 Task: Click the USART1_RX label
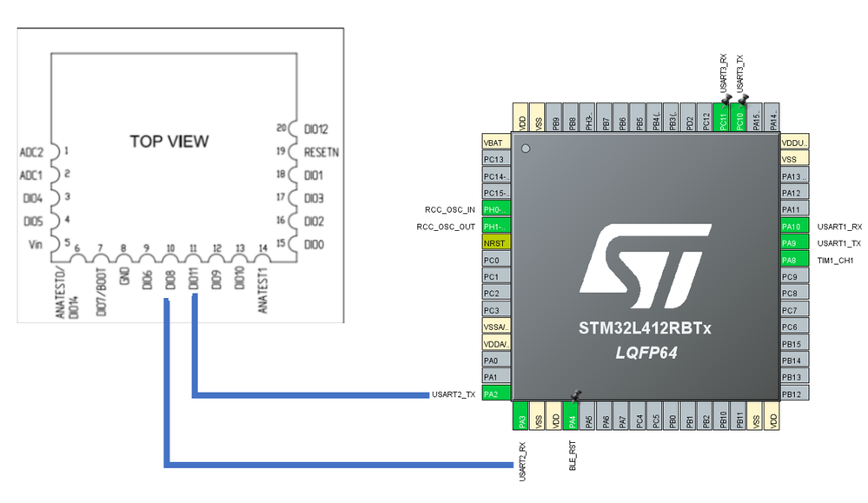coord(839,227)
